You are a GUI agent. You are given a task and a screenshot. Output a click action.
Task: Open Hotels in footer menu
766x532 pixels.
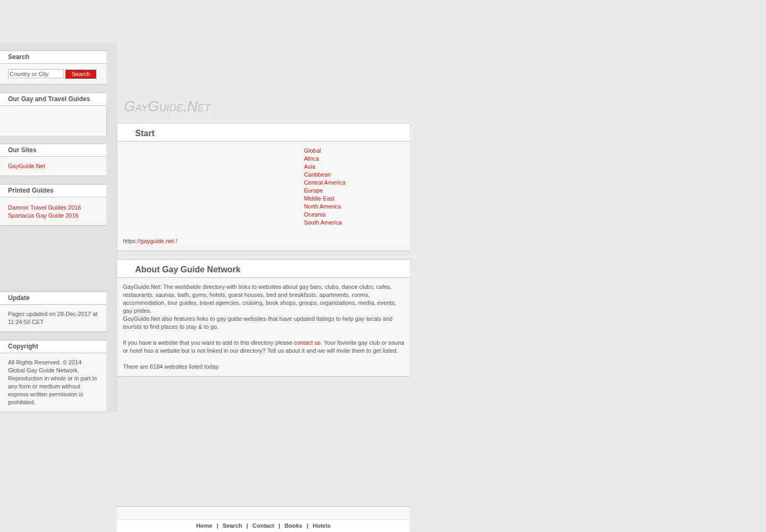(321, 526)
